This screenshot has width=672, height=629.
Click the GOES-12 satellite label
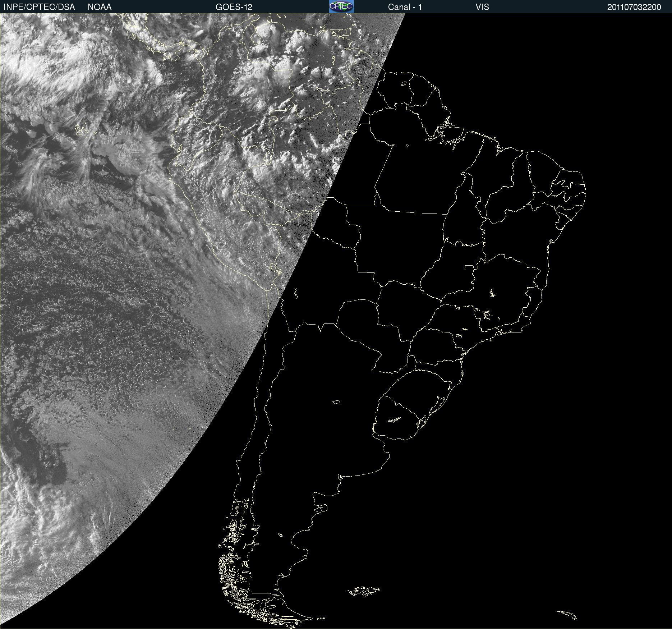pos(234,7)
